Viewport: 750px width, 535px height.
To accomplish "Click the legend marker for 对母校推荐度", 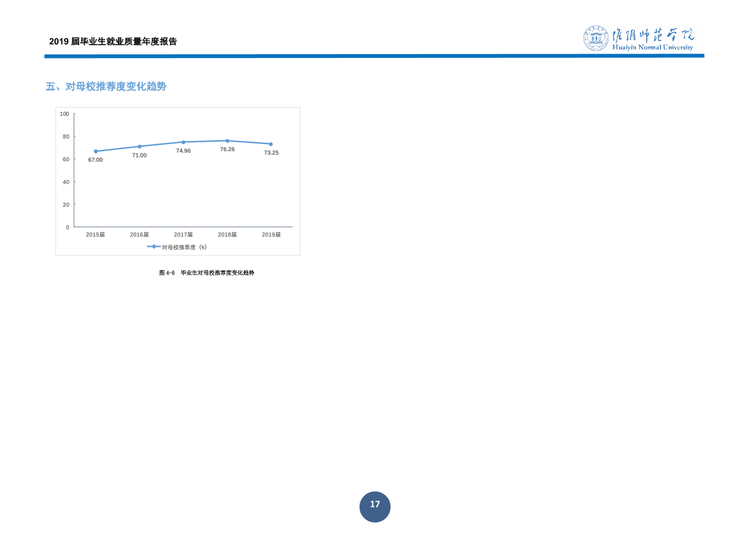I will (x=154, y=247).
